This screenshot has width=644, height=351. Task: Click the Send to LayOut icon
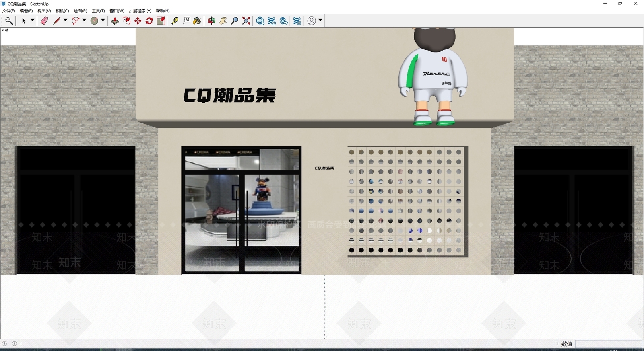pyautogui.click(x=284, y=21)
